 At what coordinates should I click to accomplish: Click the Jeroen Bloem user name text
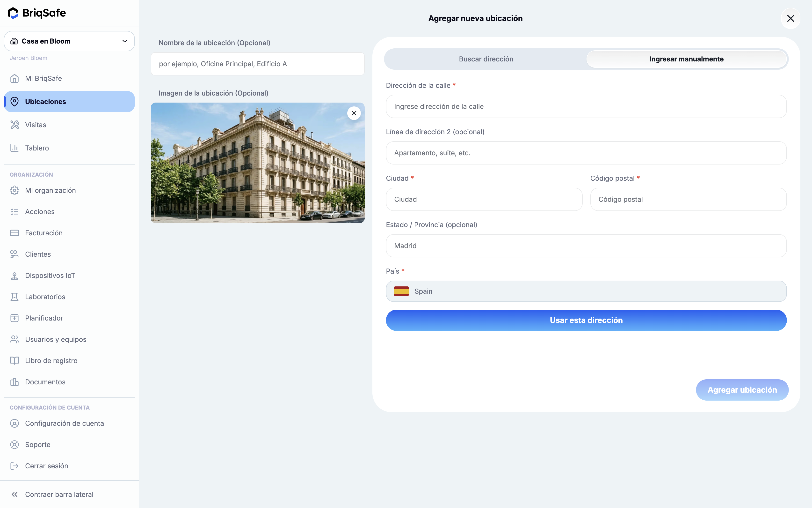coord(29,58)
